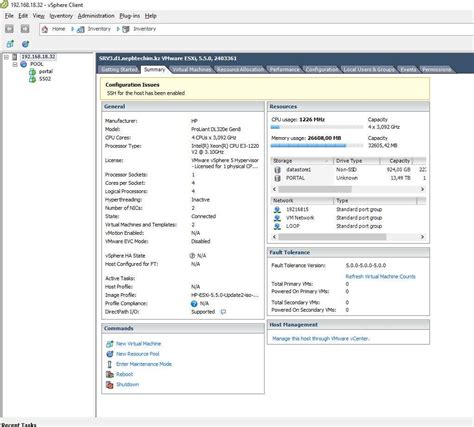Image resolution: width=474 pixels, height=427 pixels.
Task: Select the portal virtual machine label
Action: 46,71
